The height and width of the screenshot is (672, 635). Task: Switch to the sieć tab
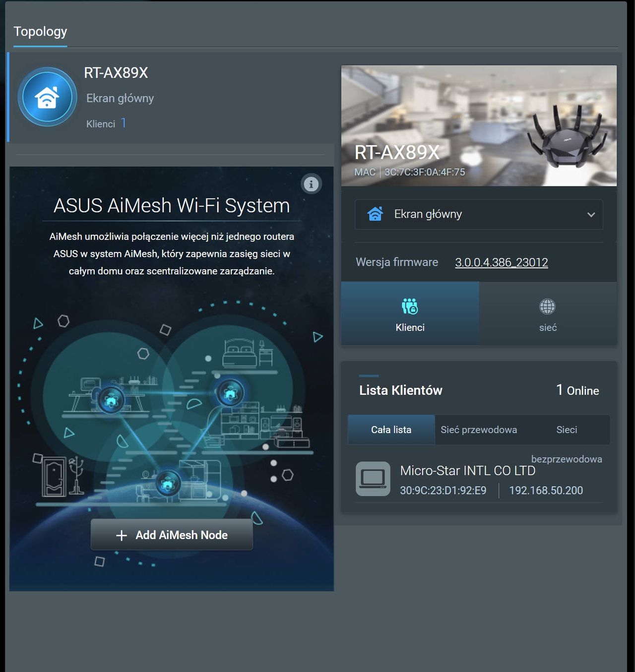(x=548, y=313)
